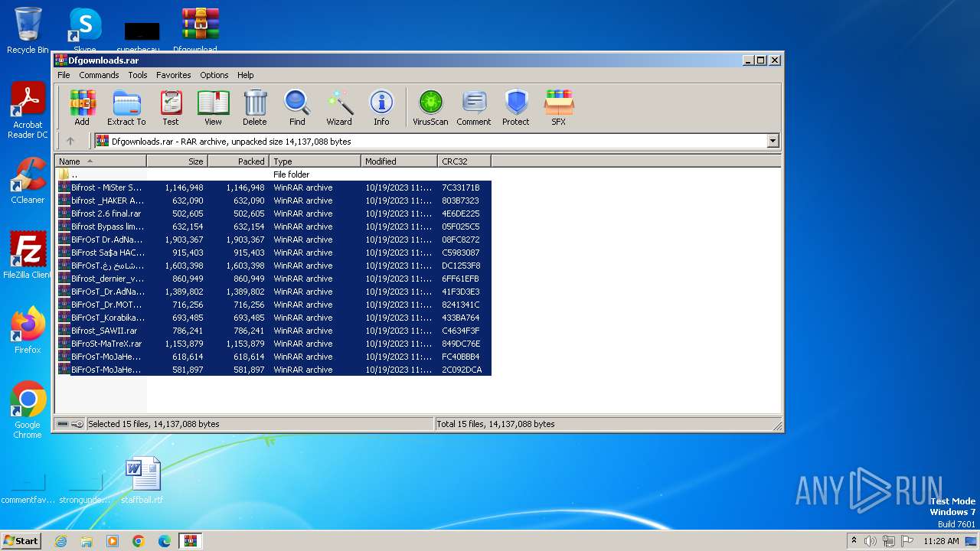This screenshot has width=980, height=551.
Task: Select the Bifrost 2.6 final.rar row
Action: [273, 214]
